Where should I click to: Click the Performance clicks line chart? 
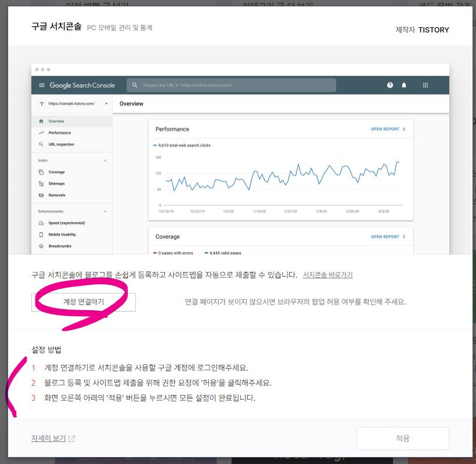(283, 176)
